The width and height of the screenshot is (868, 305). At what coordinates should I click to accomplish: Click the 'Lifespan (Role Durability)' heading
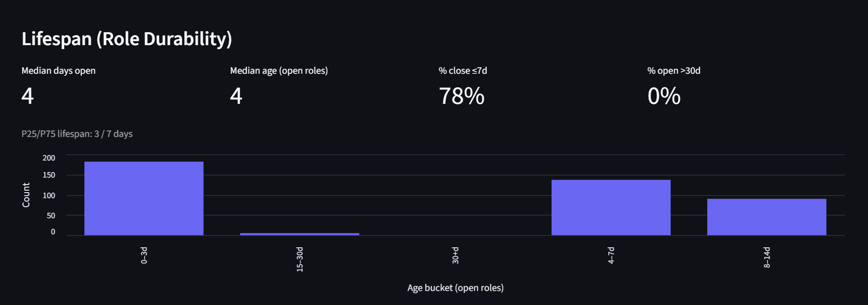click(127, 39)
